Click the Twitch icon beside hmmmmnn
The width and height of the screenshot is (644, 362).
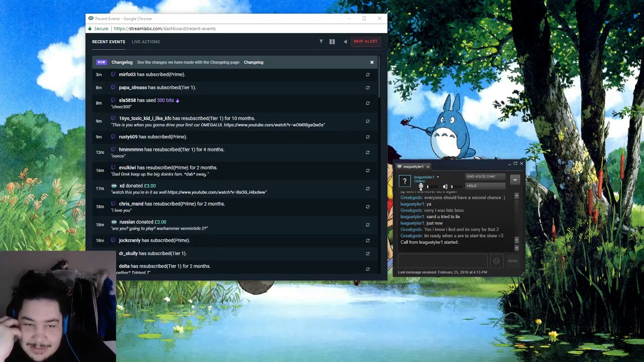click(x=114, y=149)
